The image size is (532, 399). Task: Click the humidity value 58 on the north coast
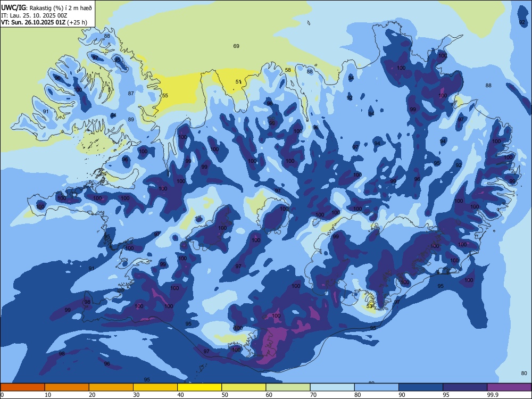[288, 70]
